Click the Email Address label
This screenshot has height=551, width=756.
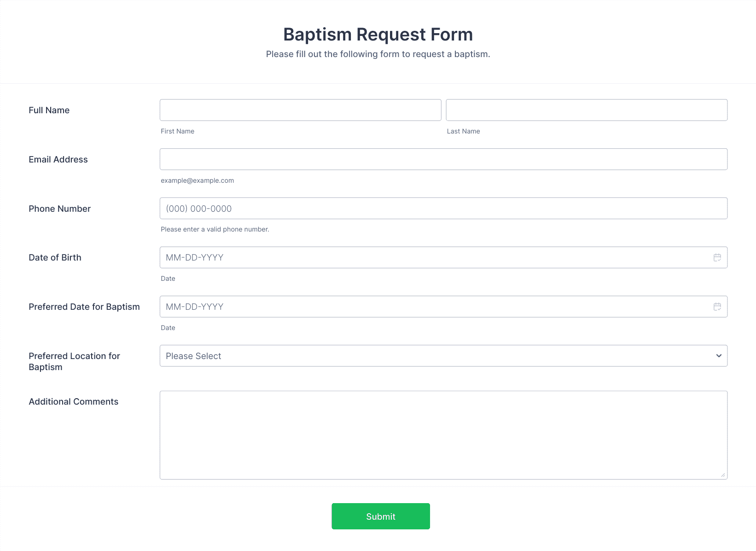pos(58,159)
